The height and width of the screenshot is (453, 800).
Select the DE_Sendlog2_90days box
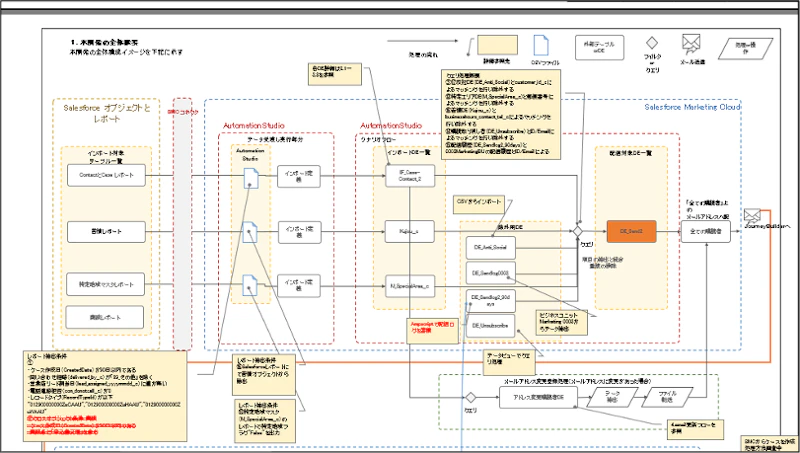490,300
